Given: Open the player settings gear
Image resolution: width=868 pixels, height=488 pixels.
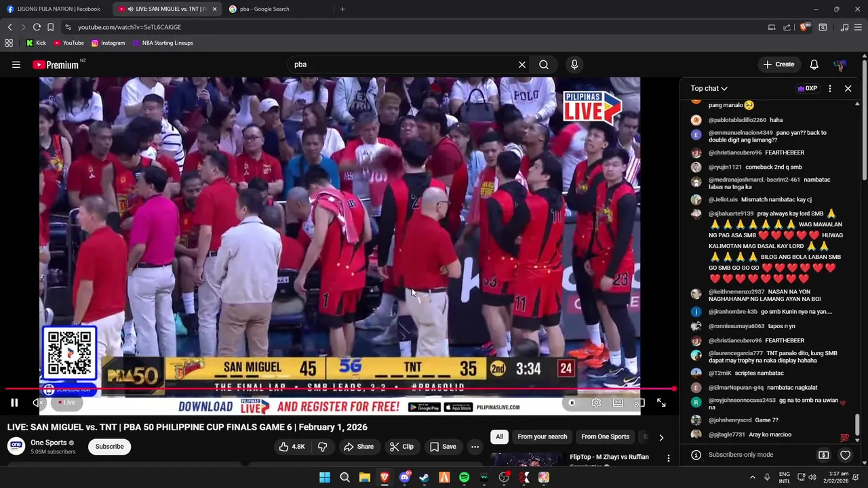Looking at the screenshot, I should [596, 403].
